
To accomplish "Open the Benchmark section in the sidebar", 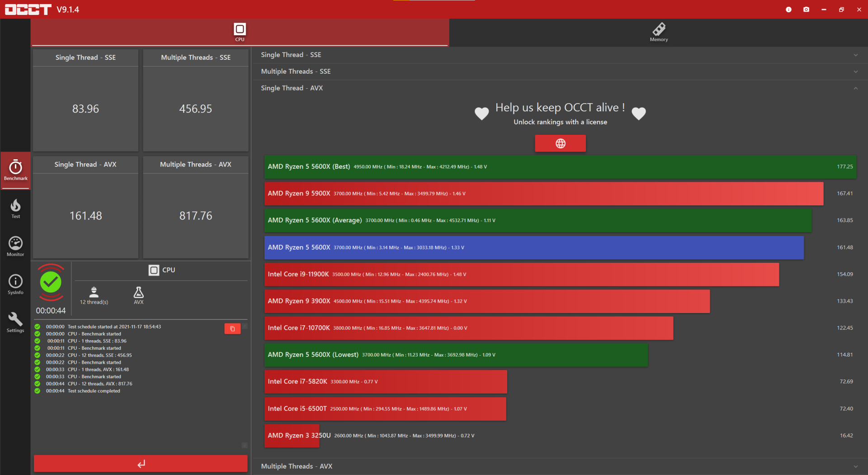I will coord(15,170).
